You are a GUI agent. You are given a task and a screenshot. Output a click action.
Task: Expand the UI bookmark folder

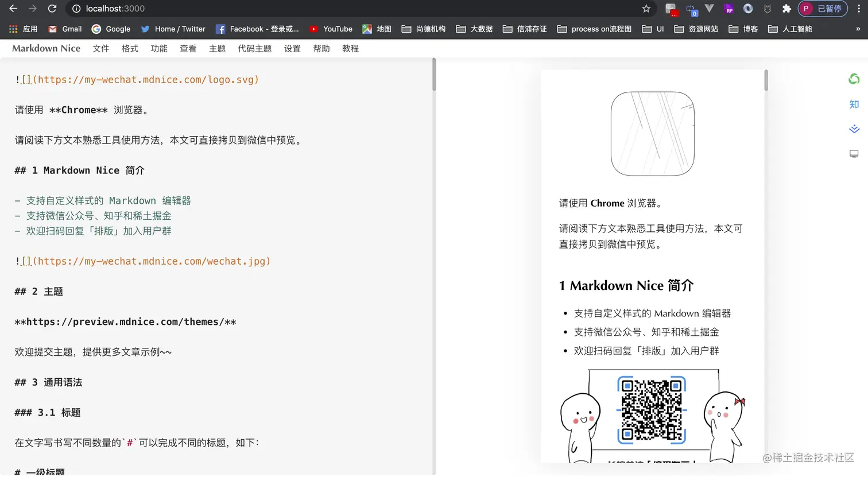[x=653, y=29]
